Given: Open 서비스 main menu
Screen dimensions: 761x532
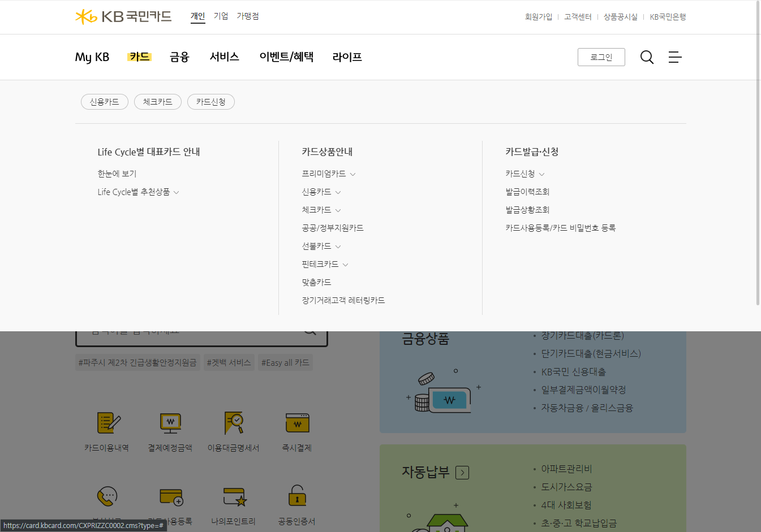Looking at the screenshot, I should (x=225, y=57).
